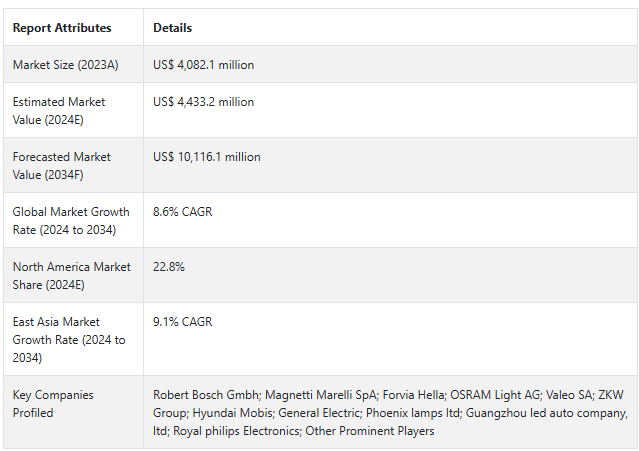Click the Hyundai Mobis company name

pyautogui.click(x=226, y=413)
